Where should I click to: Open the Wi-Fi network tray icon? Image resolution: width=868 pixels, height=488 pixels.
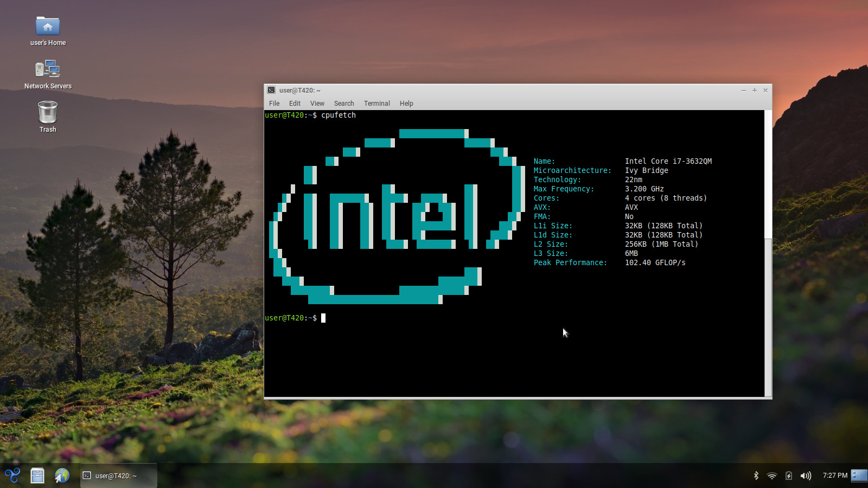pos(772,476)
